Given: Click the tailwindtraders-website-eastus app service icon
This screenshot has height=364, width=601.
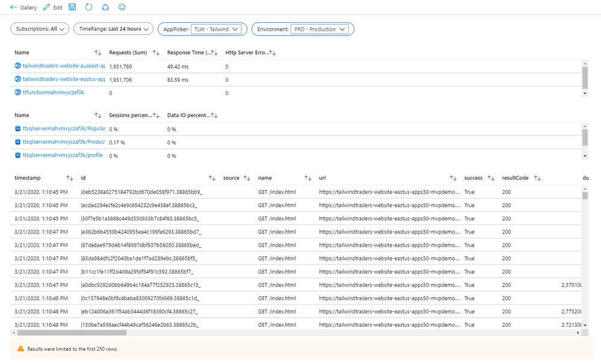Looking at the screenshot, I should click(x=17, y=79).
